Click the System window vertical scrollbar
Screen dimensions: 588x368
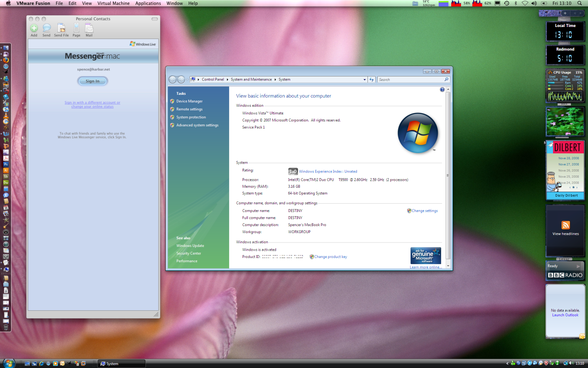pyautogui.click(x=448, y=175)
